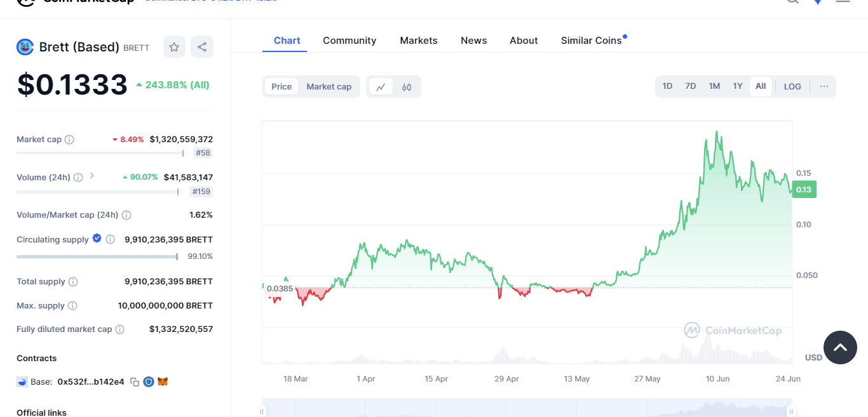This screenshot has height=417, width=868.
Task: Click the Brett (Based) coin logo
Action: pyautogui.click(x=25, y=47)
